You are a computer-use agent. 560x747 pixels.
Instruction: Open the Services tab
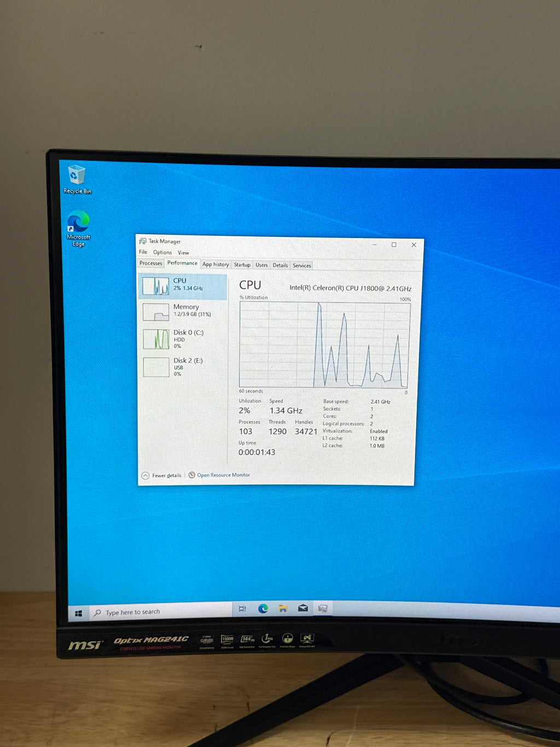pos(302,265)
